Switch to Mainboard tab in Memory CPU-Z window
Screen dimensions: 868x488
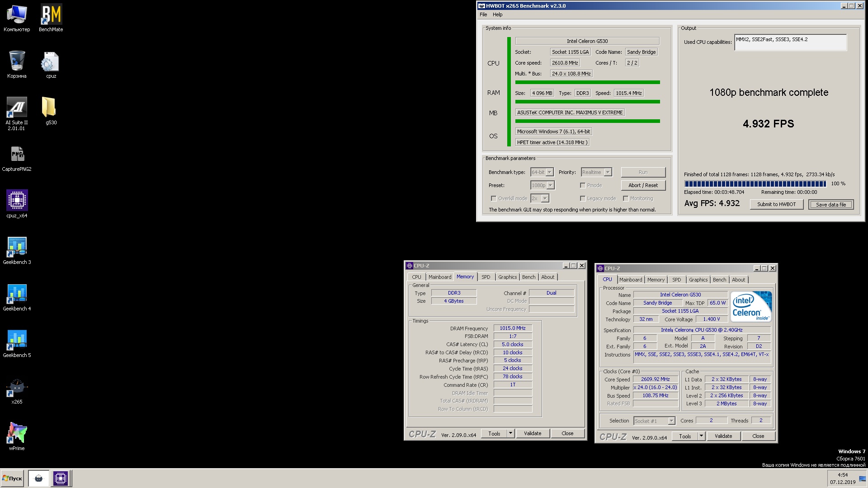coord(440,277)
